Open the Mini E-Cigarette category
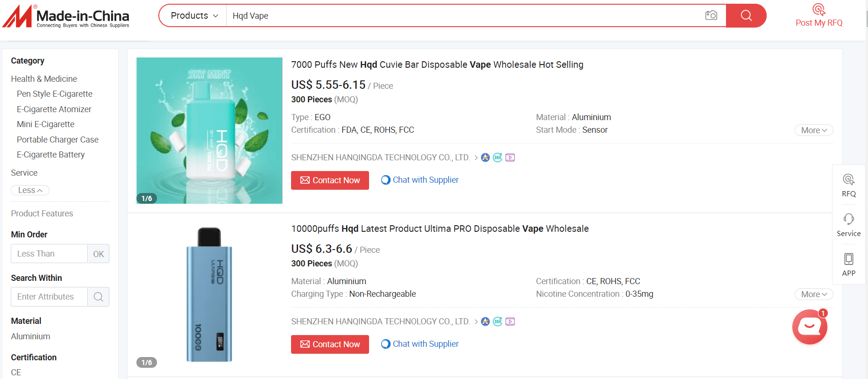 click(46, 124)
